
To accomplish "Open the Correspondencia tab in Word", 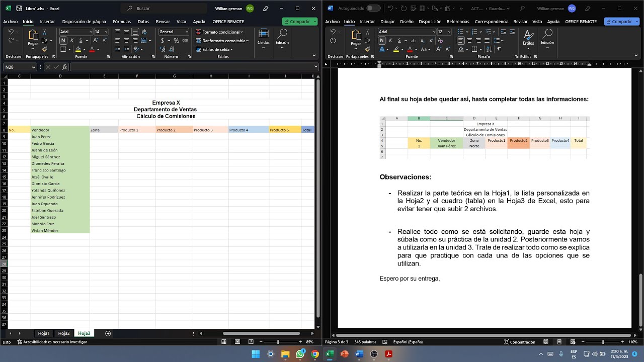I will click(x=492, y=22).
